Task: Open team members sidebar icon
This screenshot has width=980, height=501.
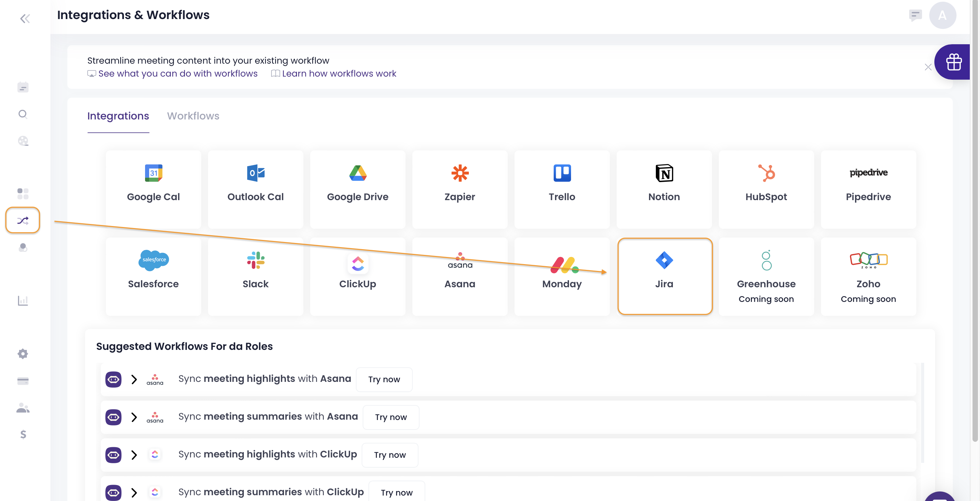Action: pos(23,408)
